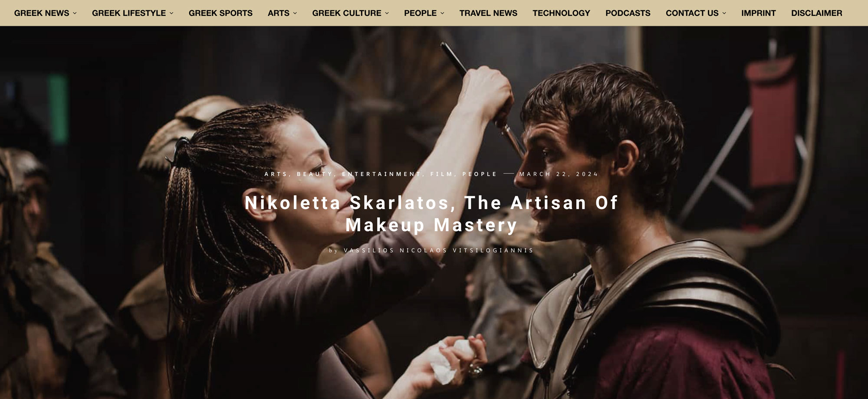Expand the Greek Lifestyle dropdown chevron
The height and width of the screenshot is (399, 868).
pyautogui.click(x=171, y=13)
